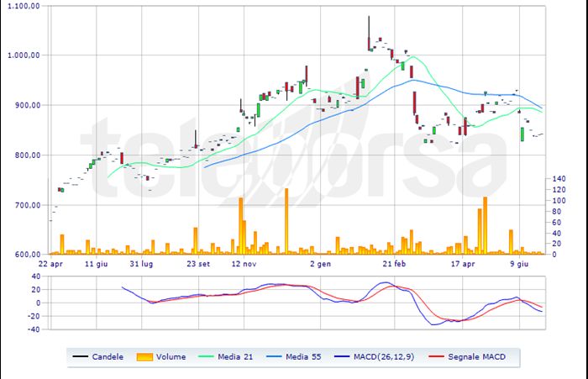
Task: Click the Media 21 legend label
Action: (x=235, y=357)
